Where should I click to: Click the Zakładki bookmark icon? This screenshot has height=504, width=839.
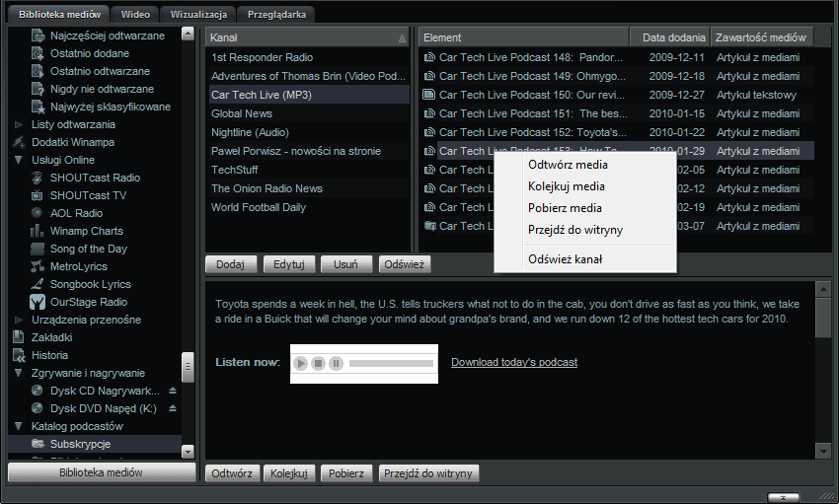click(x=19, y=337)
